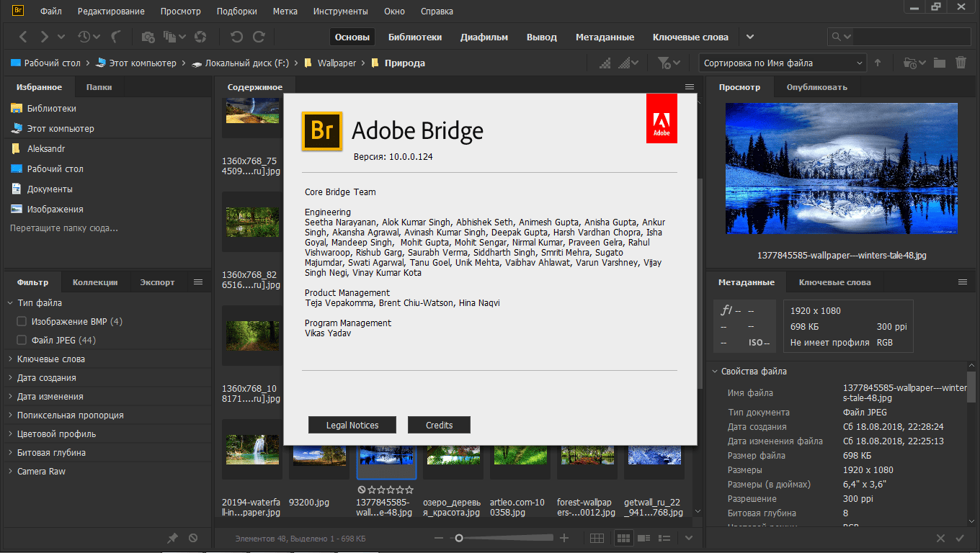The image size is (980, 553).
Task: Switch to details view
Action: 644,538
